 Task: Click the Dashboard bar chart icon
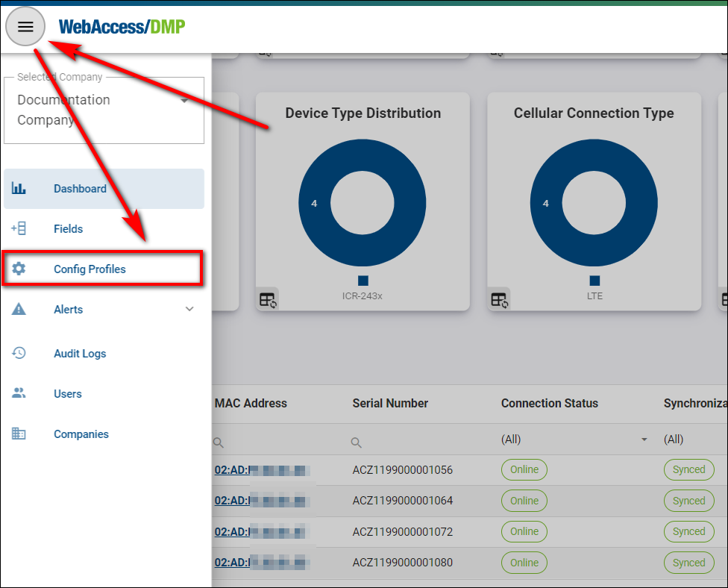pos(19,189)
